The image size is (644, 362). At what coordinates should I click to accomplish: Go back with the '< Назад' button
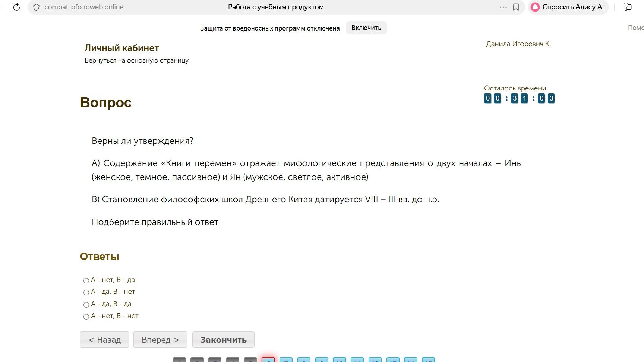click(104, 340)
